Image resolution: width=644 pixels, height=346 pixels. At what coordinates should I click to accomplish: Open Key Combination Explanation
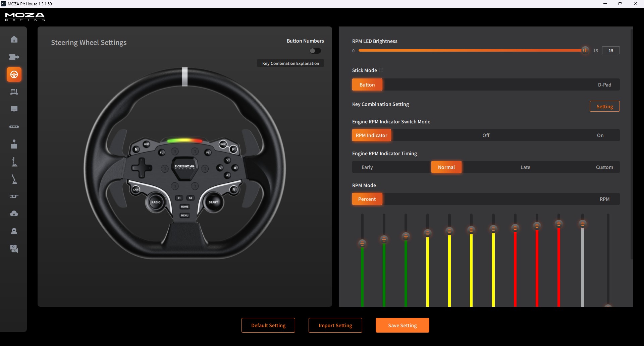click(290, 63)
